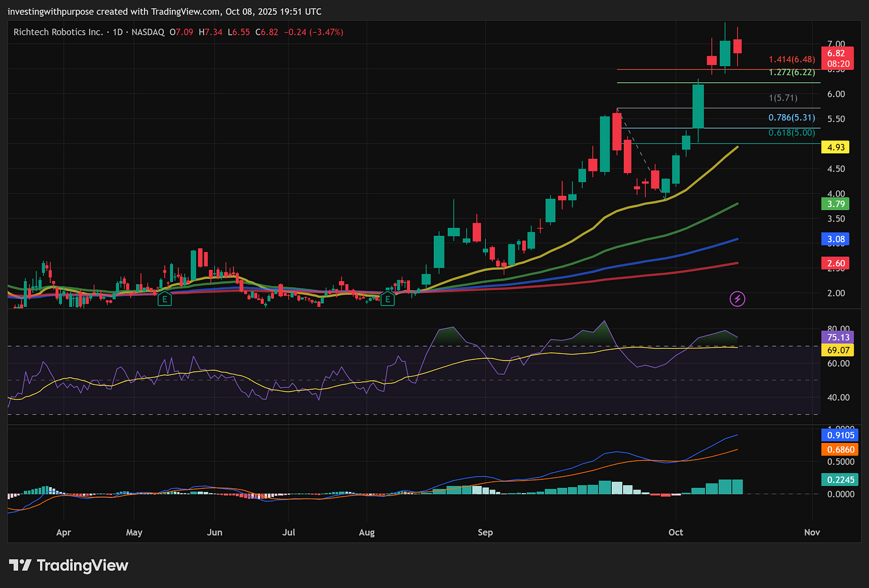Click the Jun label on time axis
Screen dimensions: 869x588
click(214, 532)
